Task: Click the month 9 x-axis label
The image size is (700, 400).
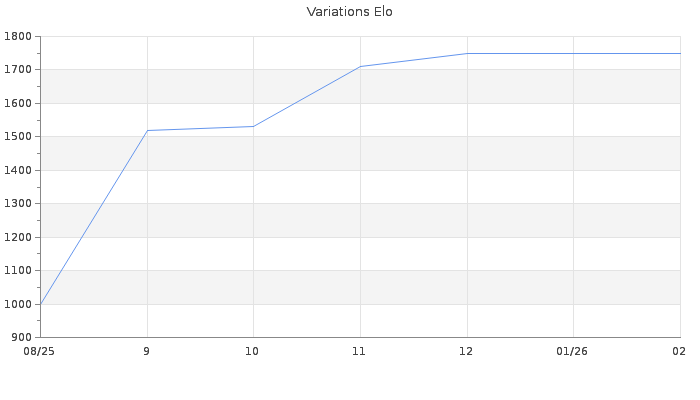Action: point(147,351)
